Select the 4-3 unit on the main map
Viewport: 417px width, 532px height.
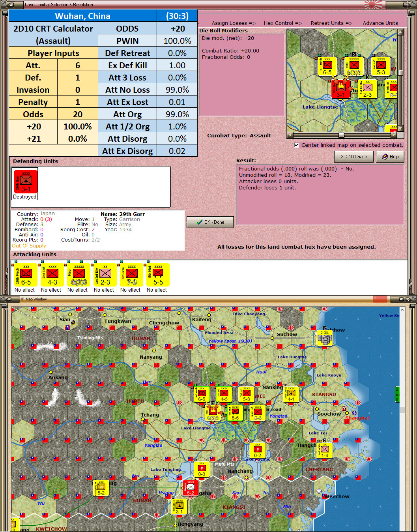pos(224,393)
